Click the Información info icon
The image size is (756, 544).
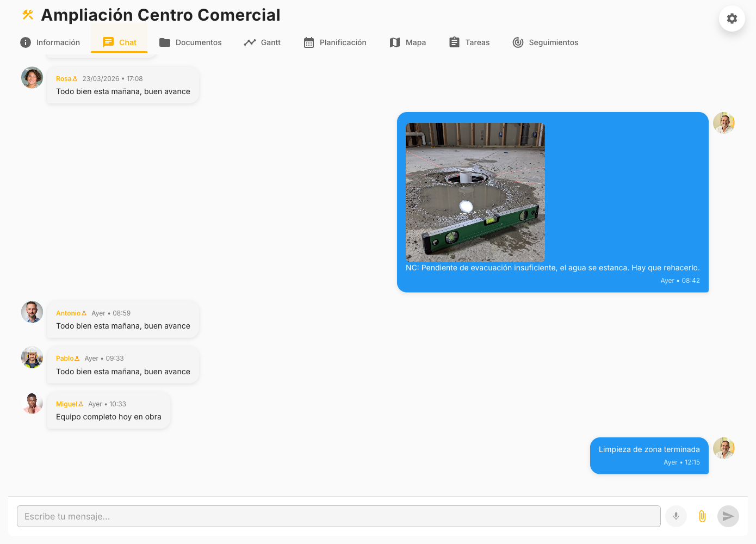click(25, 42)
